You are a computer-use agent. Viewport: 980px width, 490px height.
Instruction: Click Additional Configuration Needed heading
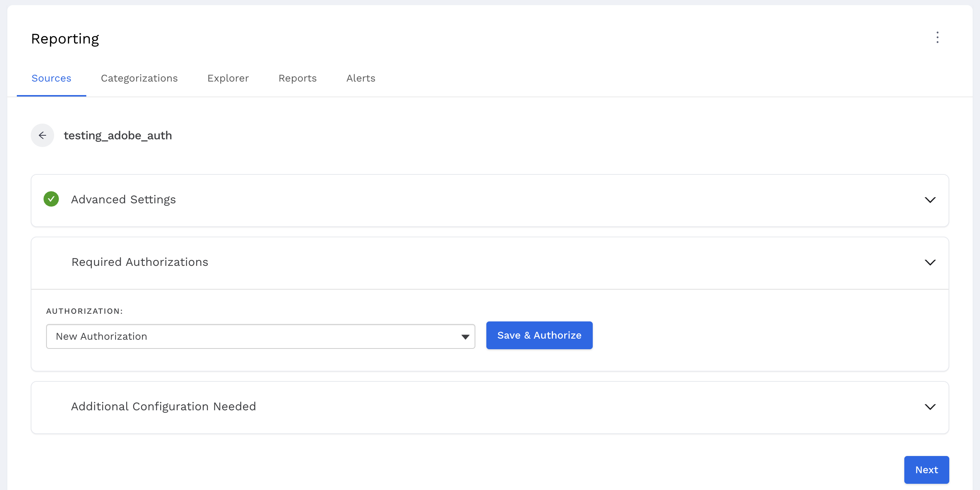click(x=163, y=406)
